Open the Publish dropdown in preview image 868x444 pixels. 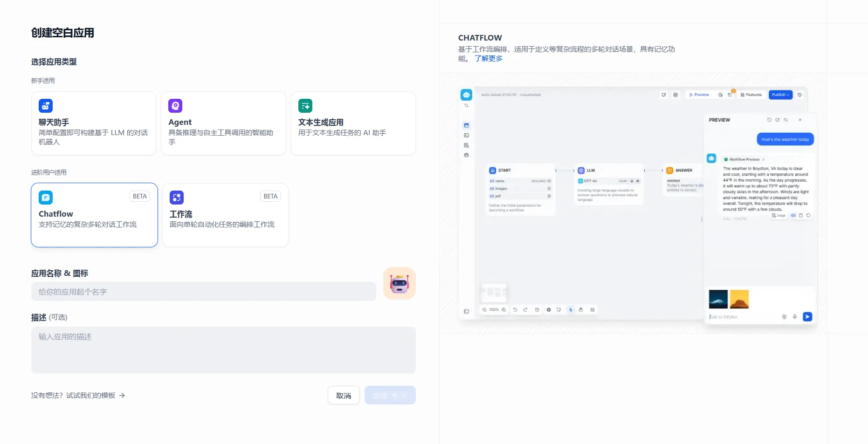(x=780, y=95)
